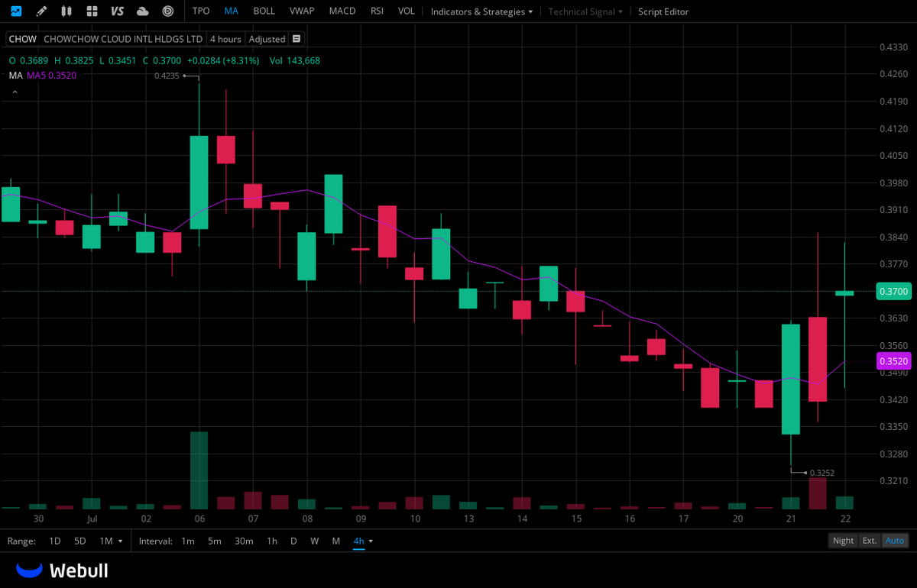This screenshot has width=917, height=588.
Task: Open the Technical Signal dropdown
Action: tap(585, 11)
